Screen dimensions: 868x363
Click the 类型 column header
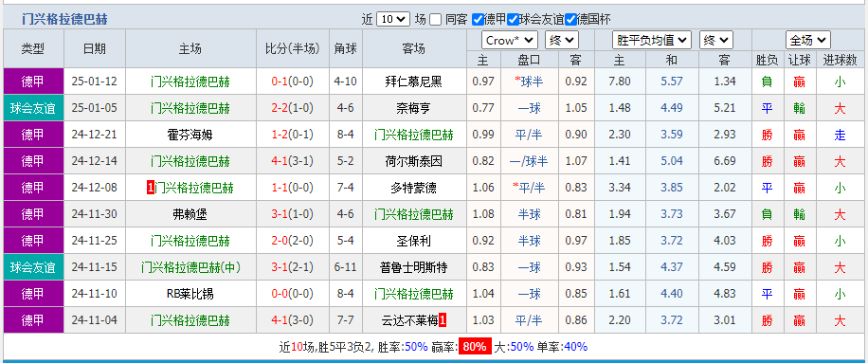point(33,48)
